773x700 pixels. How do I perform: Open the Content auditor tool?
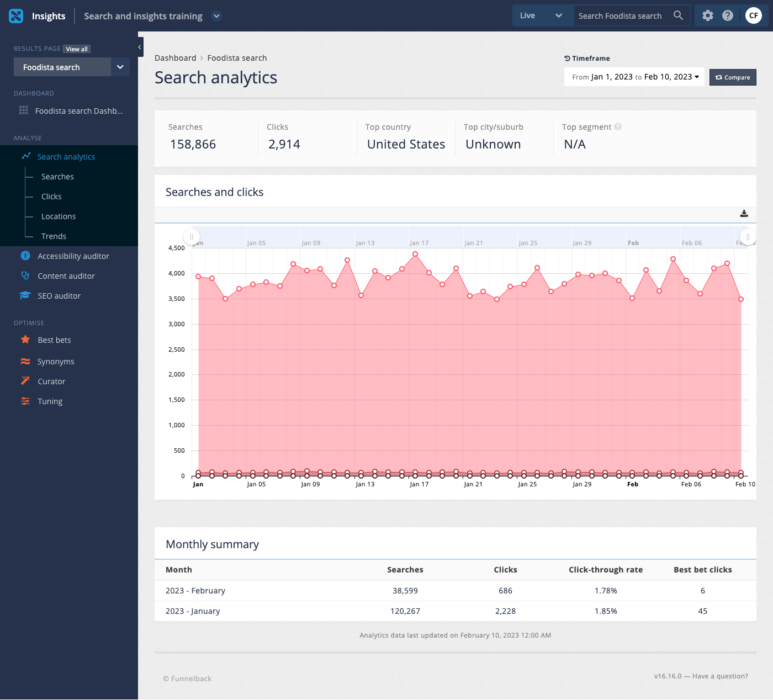65,275
